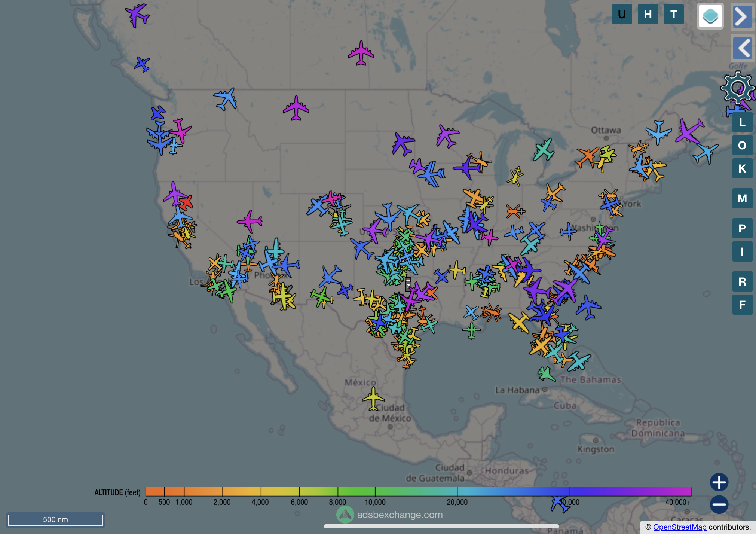Image resolution: width=756 pixels, height=534 pixels.
Task: Zoom out with minus button
Action: pyautogui.click(x=719, y=504)
